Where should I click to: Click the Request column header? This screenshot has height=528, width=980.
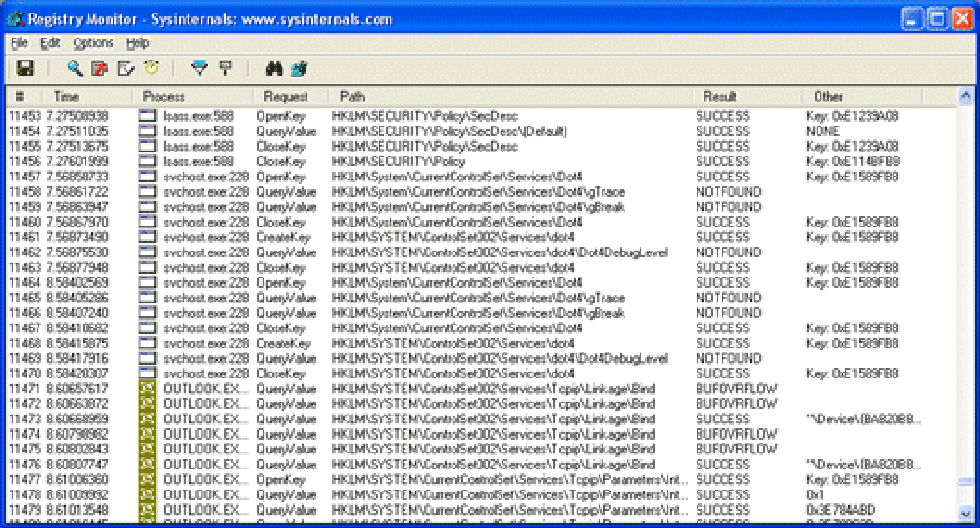coord(290,97)
